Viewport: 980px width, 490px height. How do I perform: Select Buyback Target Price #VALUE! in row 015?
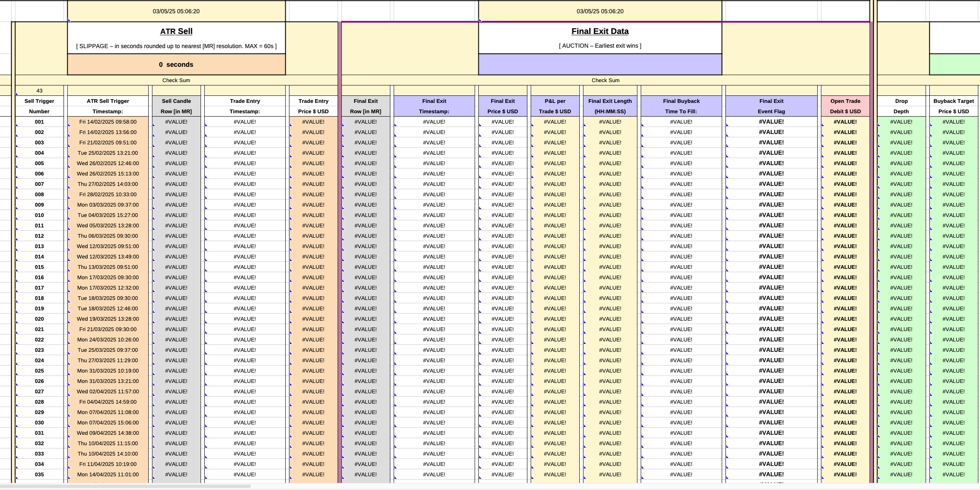pos(953,267)
